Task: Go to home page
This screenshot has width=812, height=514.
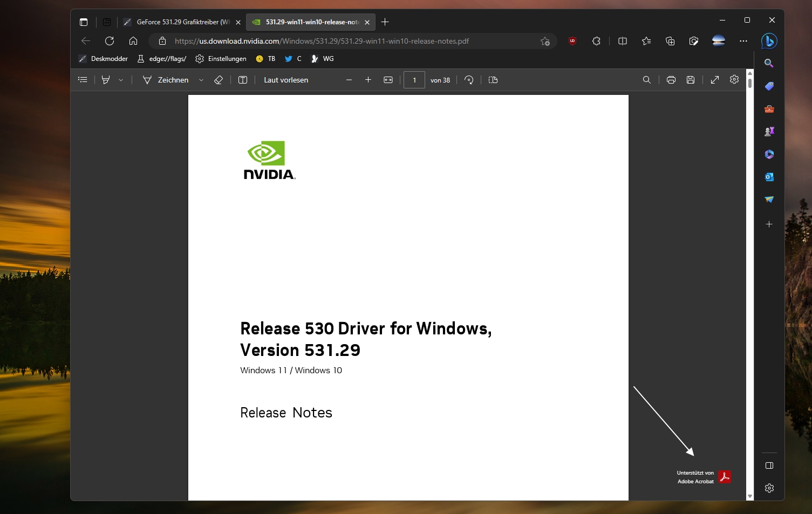Action: 133,41
